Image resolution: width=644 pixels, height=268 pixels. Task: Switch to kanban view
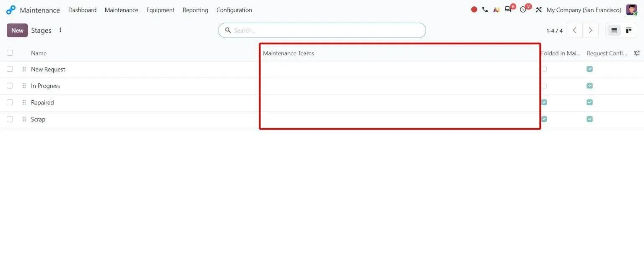(628, 30)
